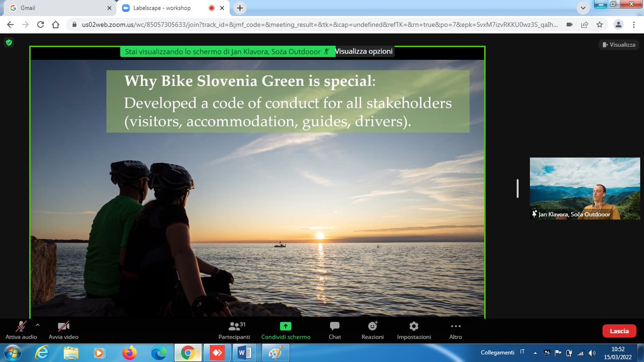Open the tab search chevron
The image size is (644, 362).
[584, 8]
